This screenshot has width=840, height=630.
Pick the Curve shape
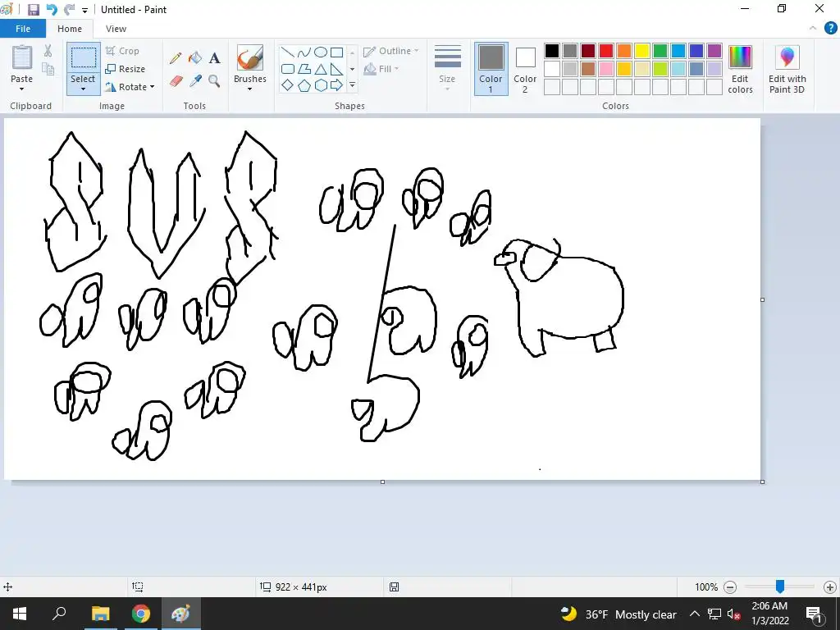304,52
